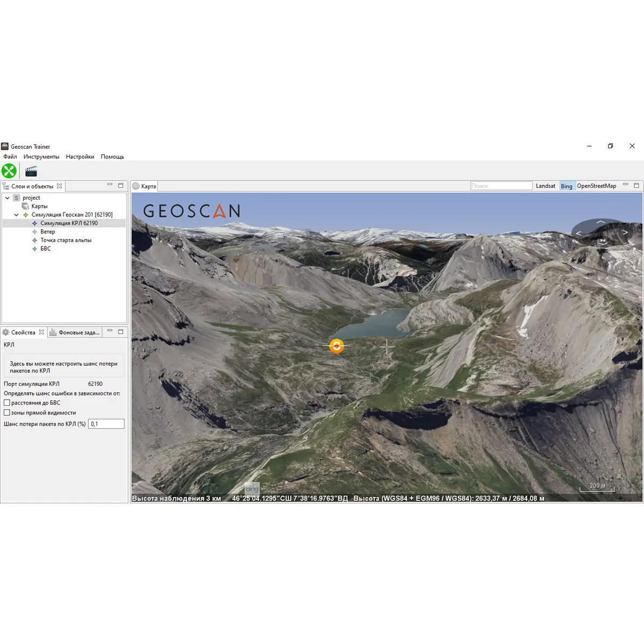644x644 pixels.
Task: Tilt view up with compass arrow
Action: 601,222
